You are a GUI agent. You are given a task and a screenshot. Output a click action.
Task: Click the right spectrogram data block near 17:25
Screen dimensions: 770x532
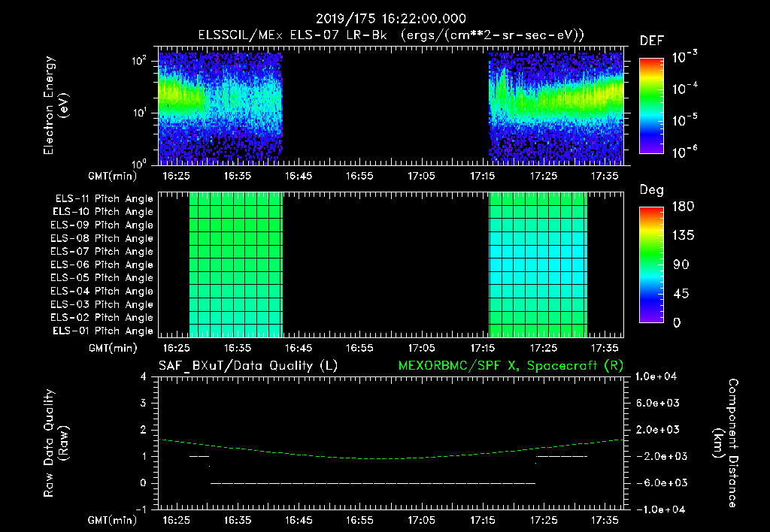tap(556, 108)
